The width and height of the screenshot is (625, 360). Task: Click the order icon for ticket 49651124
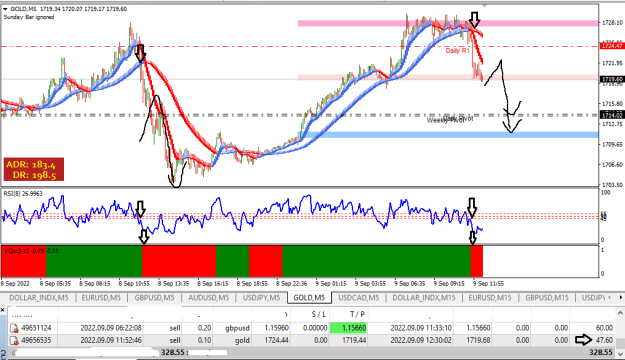14,328
